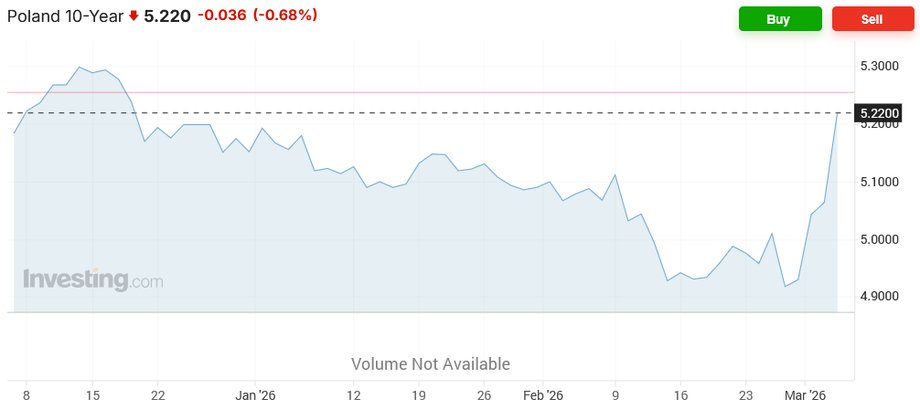Click the Volume Not Available text

(430, 364)
